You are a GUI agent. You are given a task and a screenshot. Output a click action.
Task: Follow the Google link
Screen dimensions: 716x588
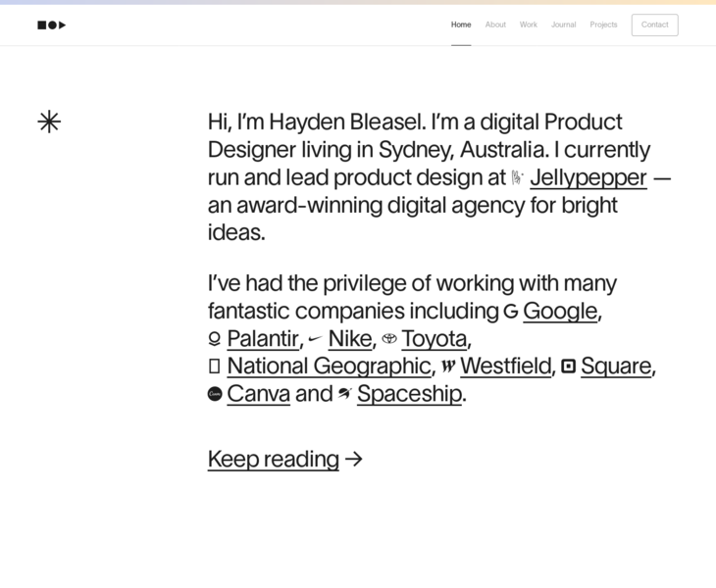tap(560, 312)
